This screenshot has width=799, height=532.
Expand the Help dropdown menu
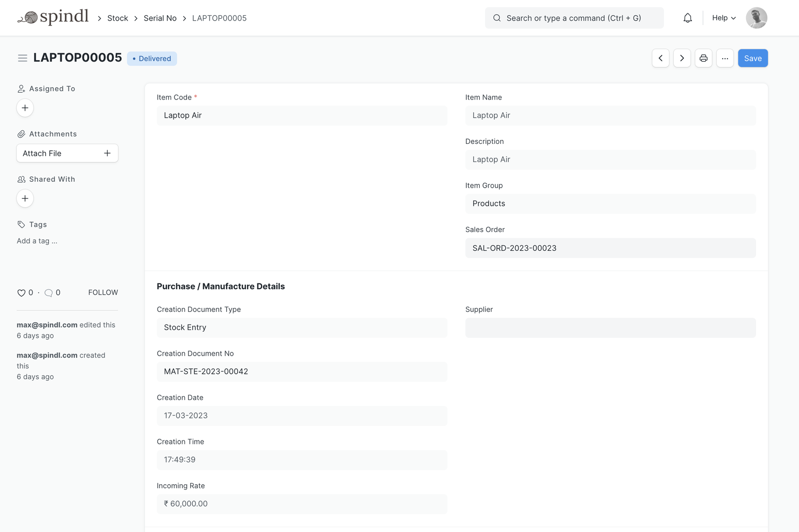pos(724,18)
